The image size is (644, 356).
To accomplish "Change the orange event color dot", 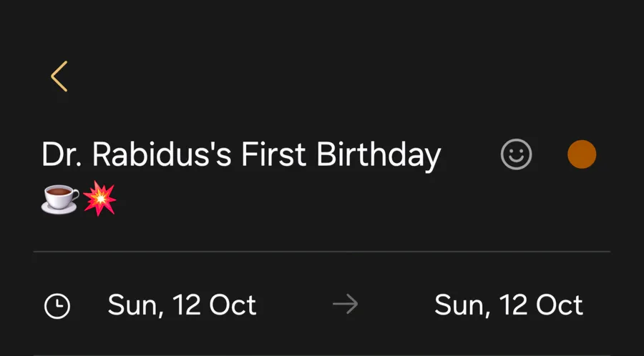I will click(582, 154).
